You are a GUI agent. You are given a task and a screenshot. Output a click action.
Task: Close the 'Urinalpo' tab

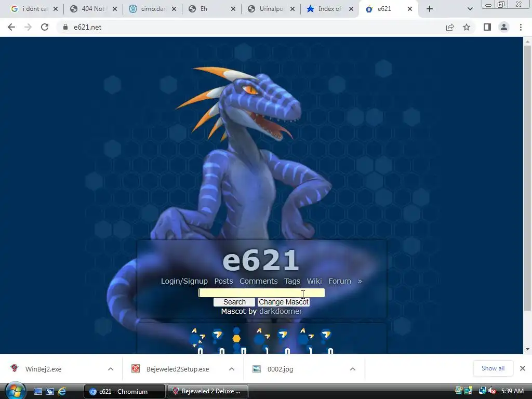tap(292, 9)
